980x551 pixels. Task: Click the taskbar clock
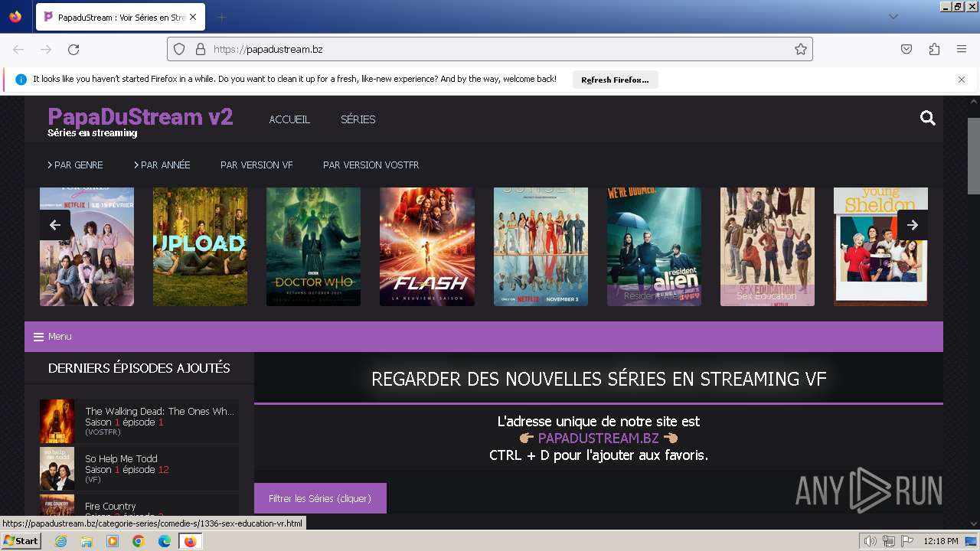tap(941, 541)
